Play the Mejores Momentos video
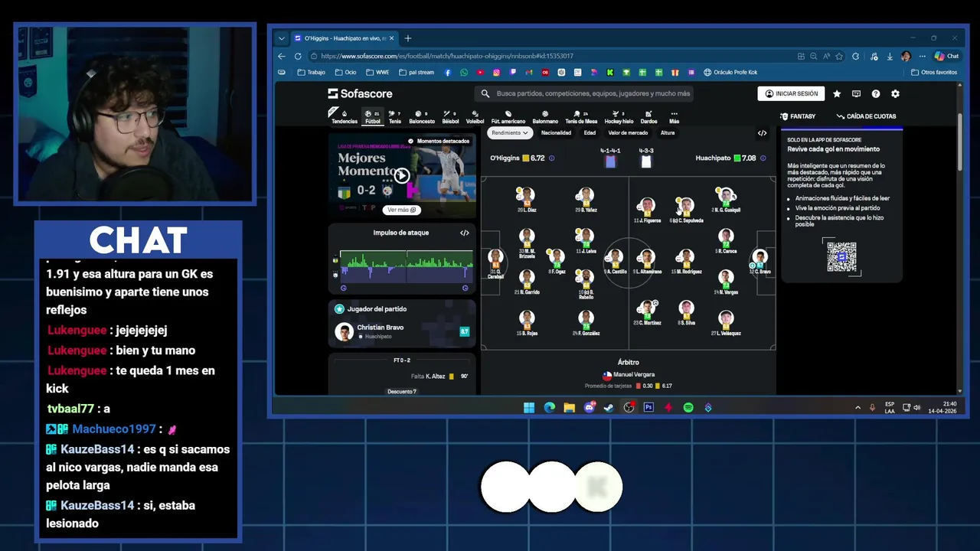 pos(401,176)
